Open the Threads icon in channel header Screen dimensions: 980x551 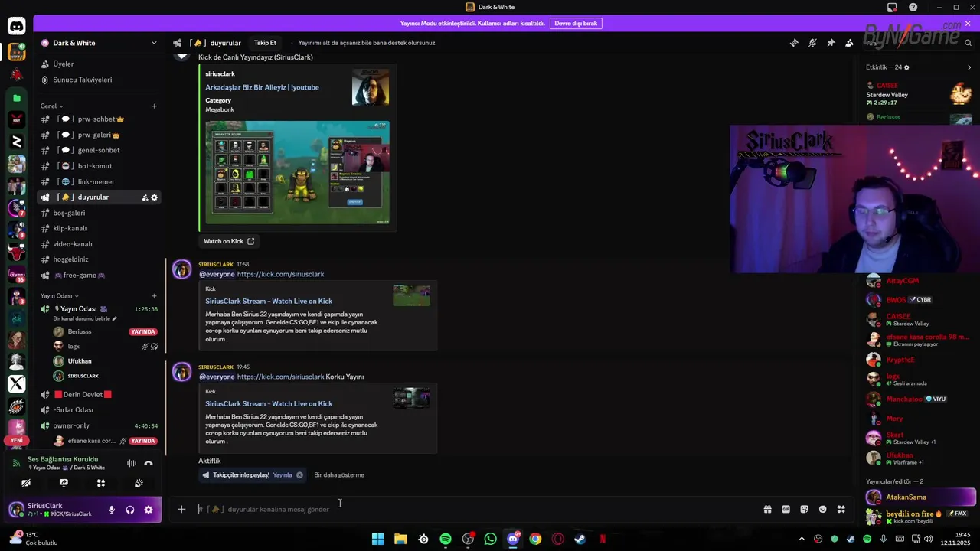pos(794,43)
